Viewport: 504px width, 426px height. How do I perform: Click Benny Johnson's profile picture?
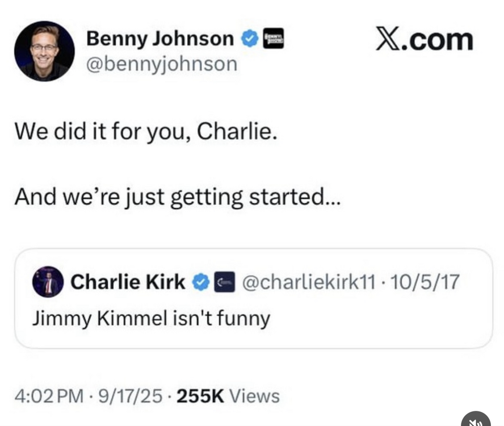click(x=44, y=51)
